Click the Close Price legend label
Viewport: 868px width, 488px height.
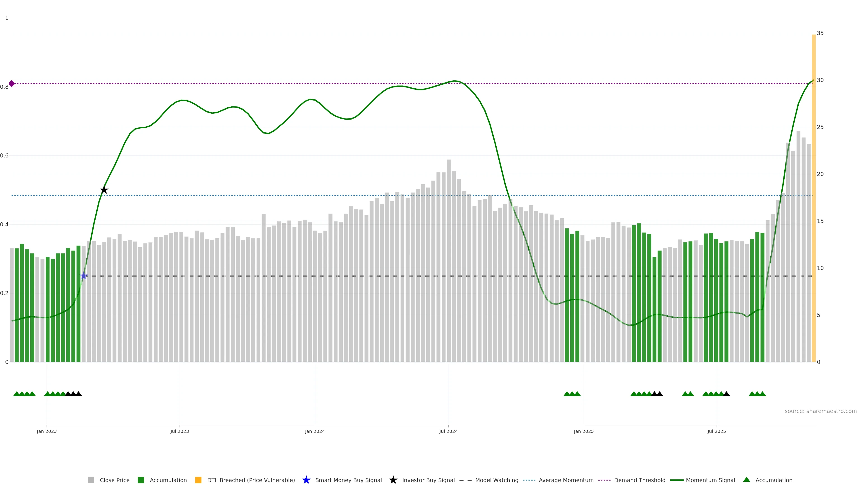click(x=115, y=480)
